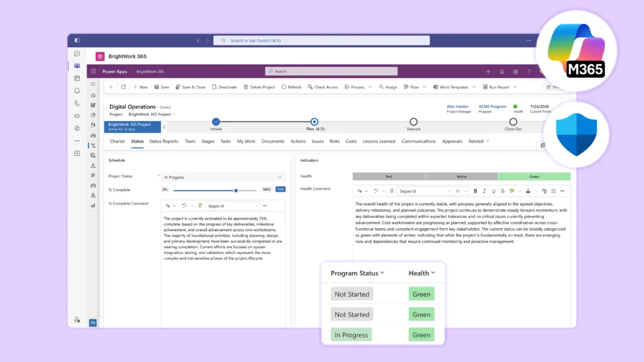This screenshot has height=362, width=644.
Task: Switch to the Tasks tab
Action: [226, 141]
